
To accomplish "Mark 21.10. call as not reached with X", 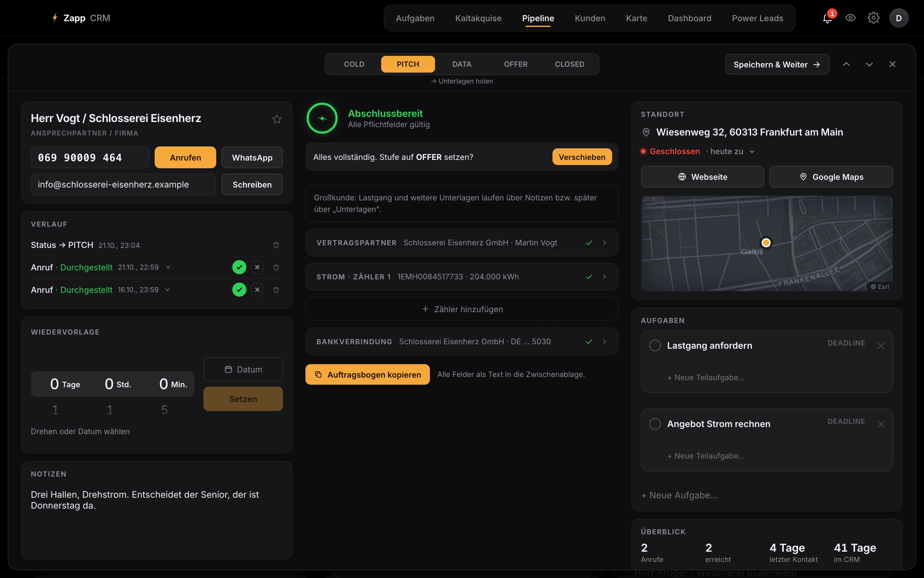I will coord(257,267).
